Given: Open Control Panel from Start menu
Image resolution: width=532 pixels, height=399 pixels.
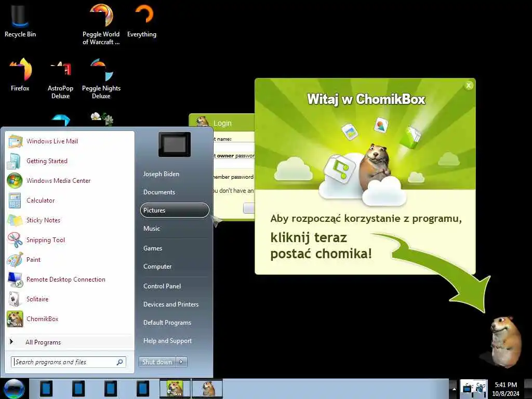Looking at the screenshot, I should point(162,286).
